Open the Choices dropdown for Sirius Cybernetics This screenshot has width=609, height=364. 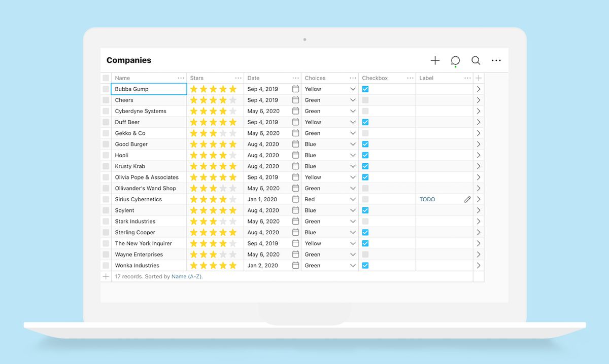click(x=353, y=199)
